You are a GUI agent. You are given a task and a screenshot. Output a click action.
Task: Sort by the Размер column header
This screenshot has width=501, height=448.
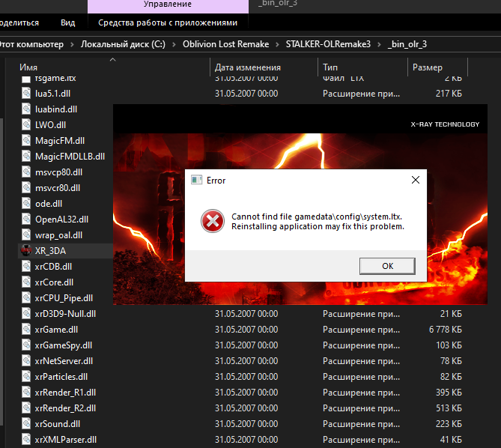tap(427, 67)
